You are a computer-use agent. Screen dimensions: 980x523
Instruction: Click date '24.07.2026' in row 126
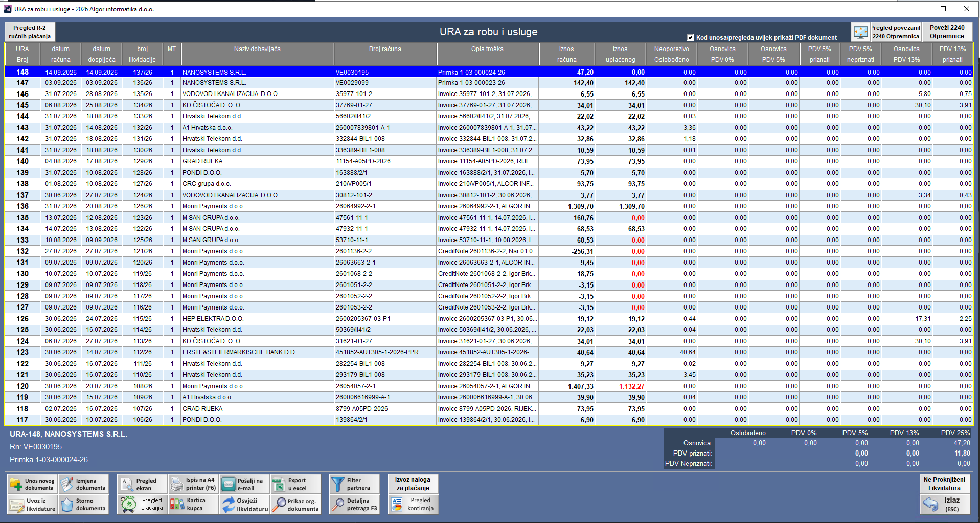coord(102,319)
